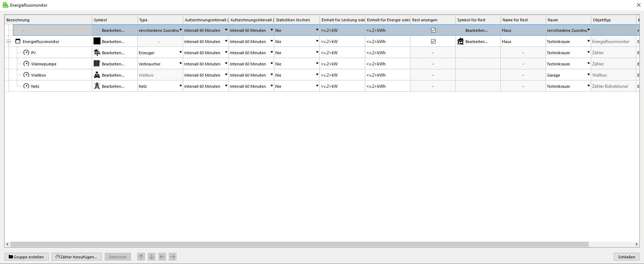Click the house icon under Symbol für Rest
The image size is (644, 264).
pos(461,42)
